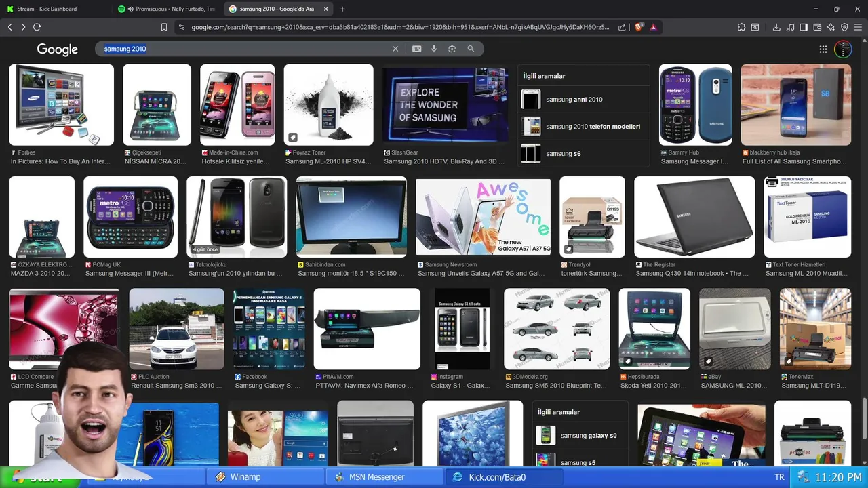Viewport: 868px width, 488px height.
Task: Open the browser hamburger main menu
Action: [858, 27]
